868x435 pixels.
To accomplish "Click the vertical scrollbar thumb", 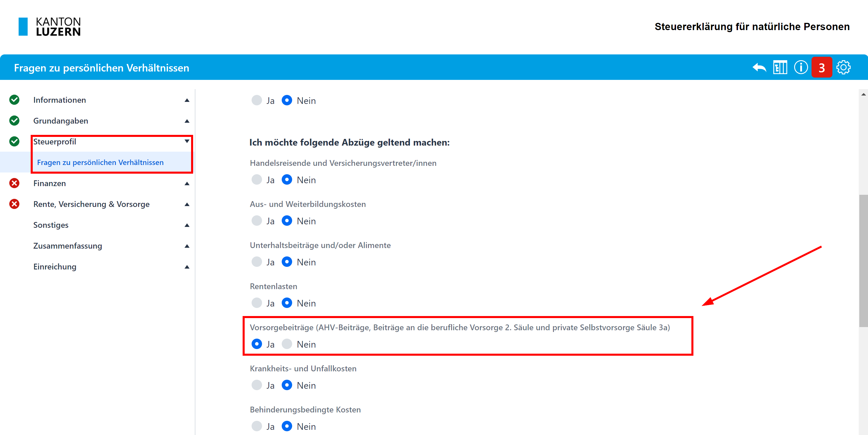I will 863,260.
